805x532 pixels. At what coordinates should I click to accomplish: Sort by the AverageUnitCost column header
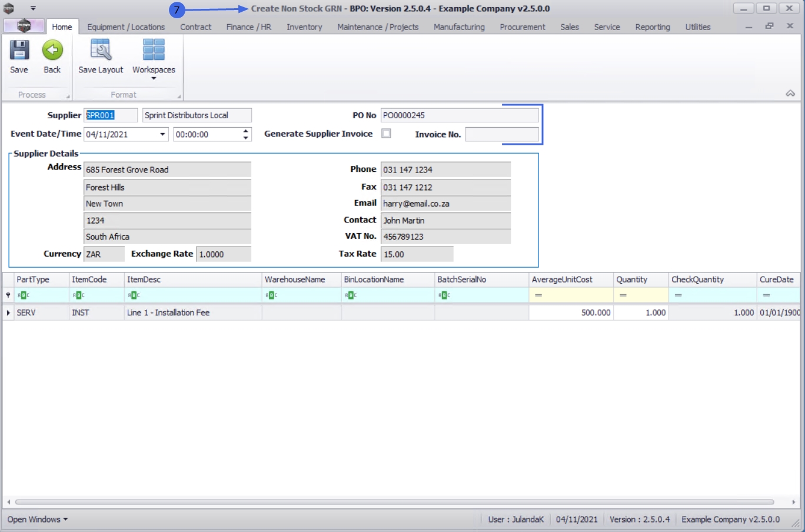tap(571, 280)
